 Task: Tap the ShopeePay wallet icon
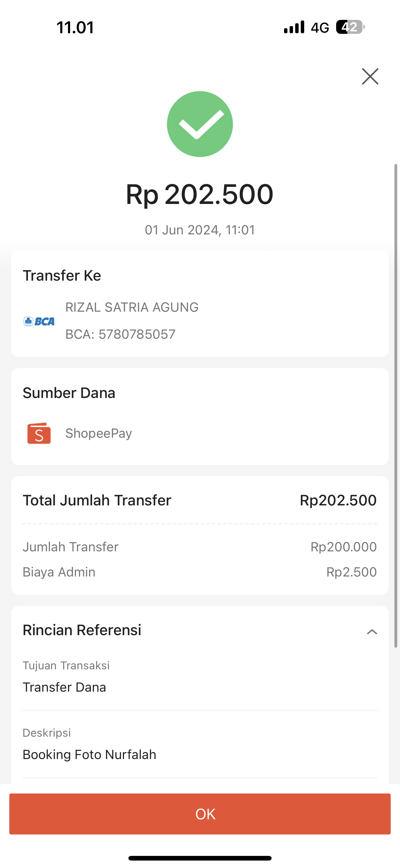(39, 433)
